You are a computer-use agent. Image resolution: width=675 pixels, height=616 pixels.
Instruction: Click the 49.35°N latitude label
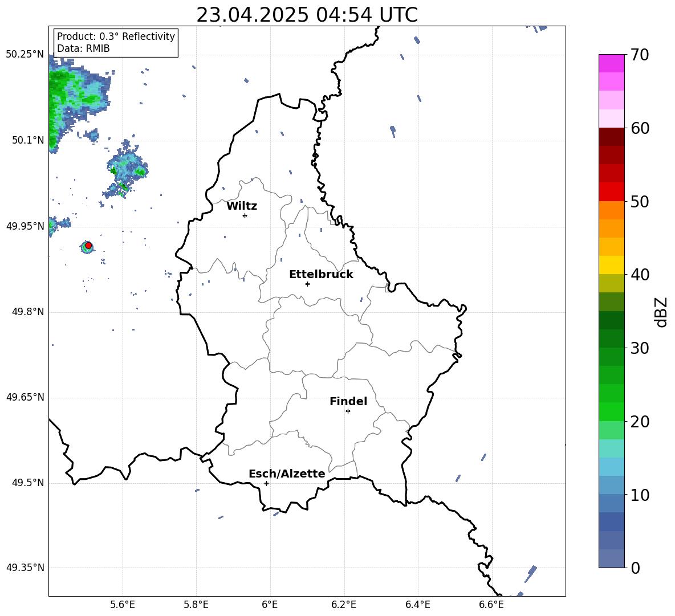coord(25,568)
